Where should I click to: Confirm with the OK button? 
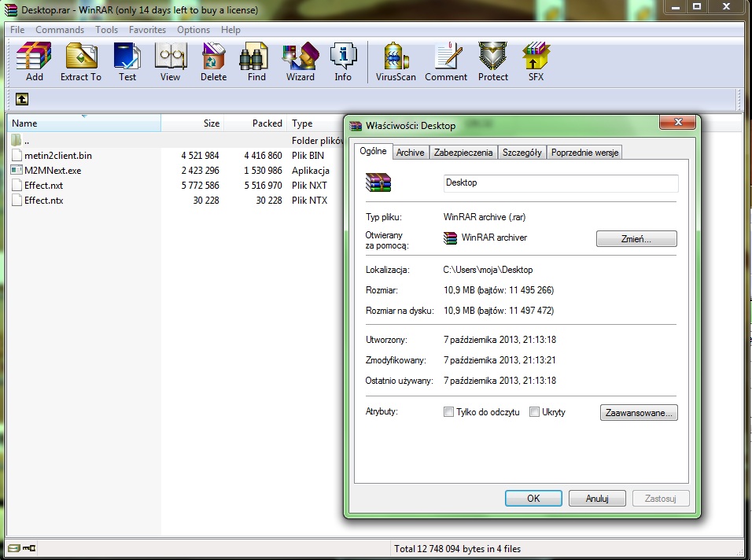tap(533, 498)
